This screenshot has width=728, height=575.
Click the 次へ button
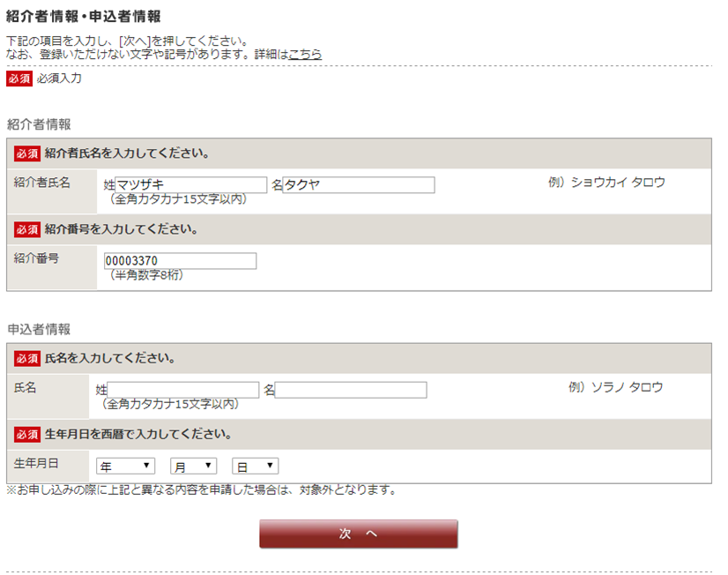coord(359,534)
